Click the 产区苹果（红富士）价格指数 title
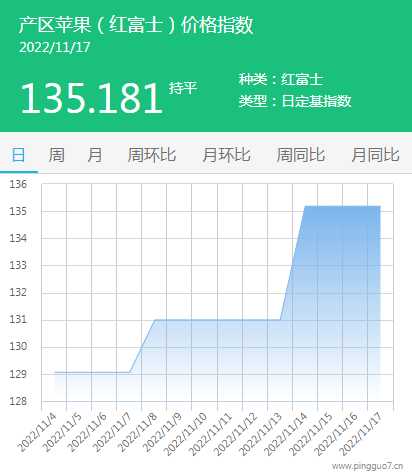This screenshot has width=412, height=475. click(x=136, y=25)
